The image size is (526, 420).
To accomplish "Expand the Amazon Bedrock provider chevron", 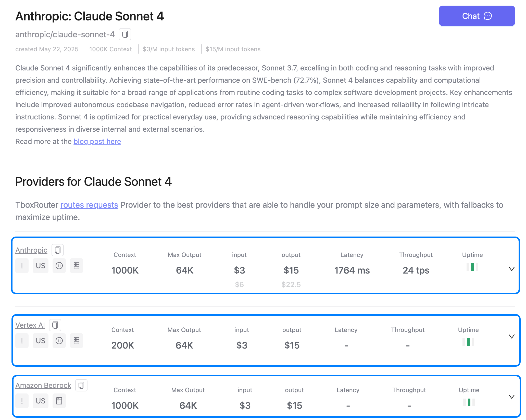I will pos(511,397).
